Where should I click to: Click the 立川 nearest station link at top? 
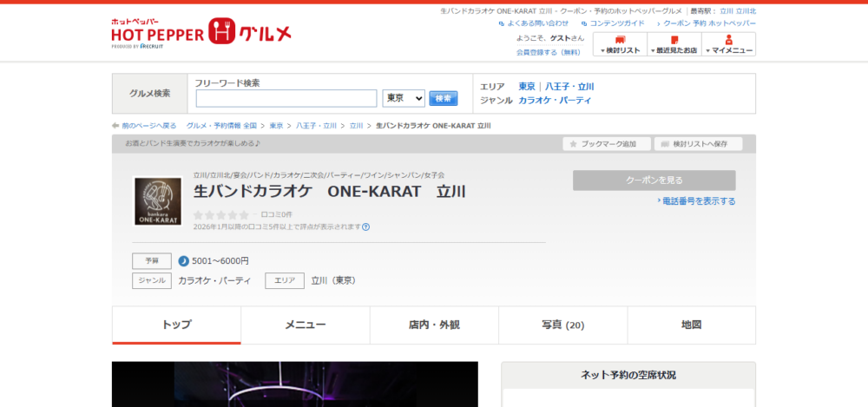727,11
